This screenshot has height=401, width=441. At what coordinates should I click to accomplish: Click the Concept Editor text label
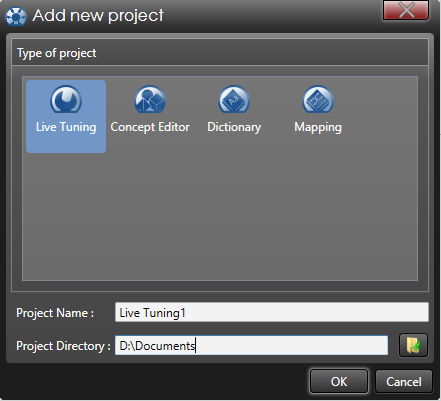coord(150,127)
